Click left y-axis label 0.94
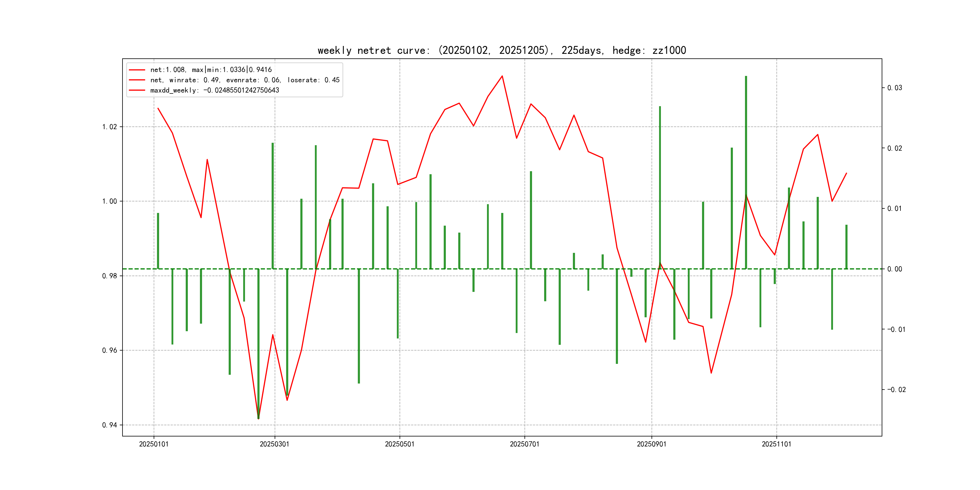 109,425
